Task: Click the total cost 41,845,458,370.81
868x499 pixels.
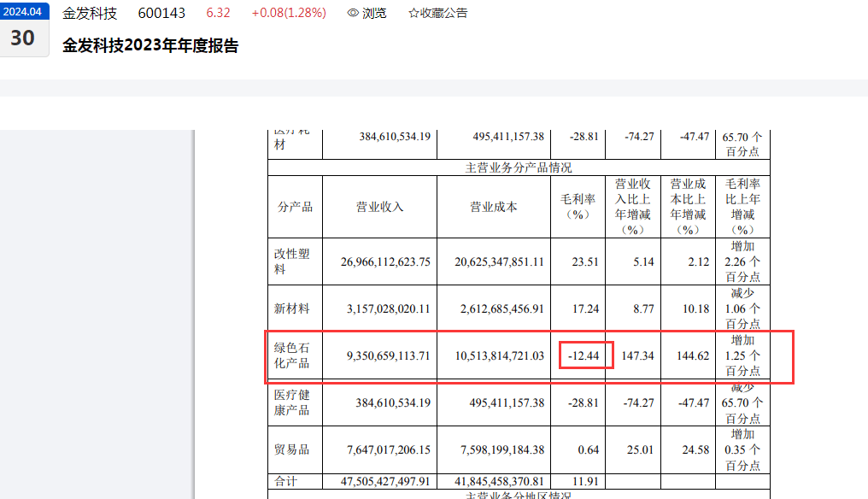Action: 499,482
